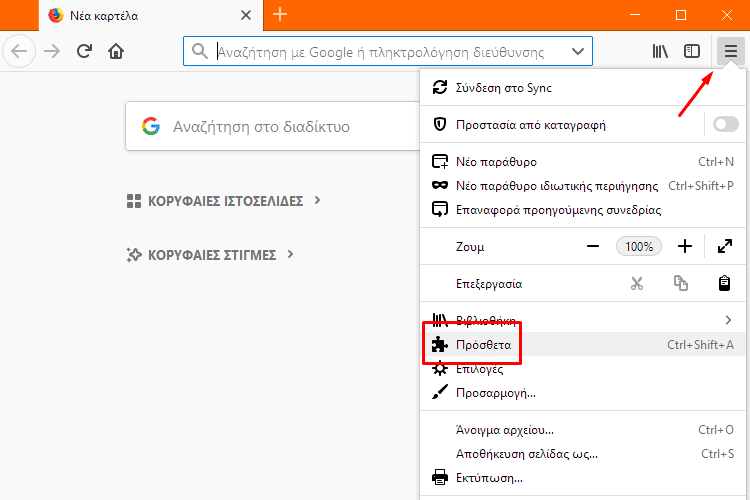This screenshot has width=750, height=500.
Task: Expand ΚΟΡΥΦΑΙΕΣ ΙΣΤΟΣΕΛΙΔΕΣ section chevron
Action: click(317, 200)
